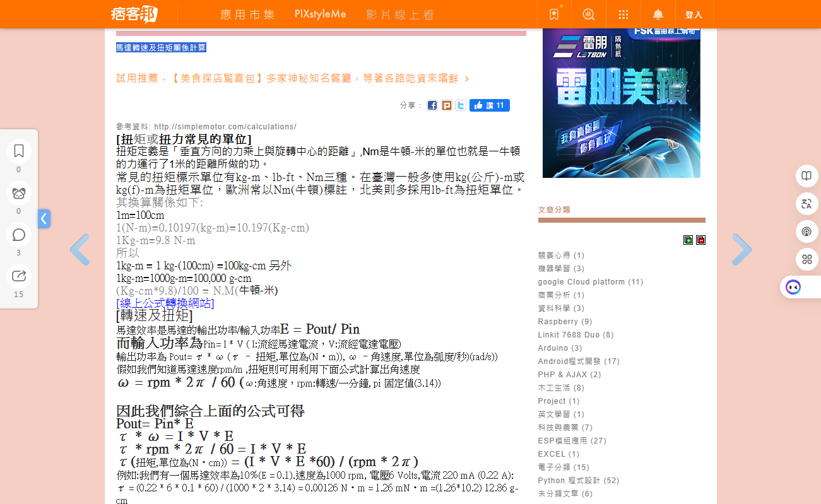Click the heading [轉速及扭矩]
The width and height of the screenshot is (821, 504).
(154, 315)
